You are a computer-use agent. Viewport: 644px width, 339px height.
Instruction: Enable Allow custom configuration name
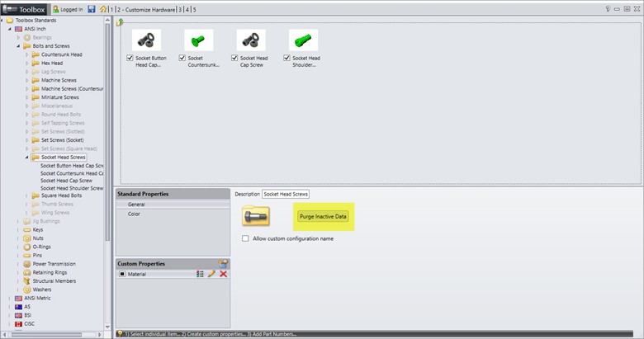(x=245, y=238)
